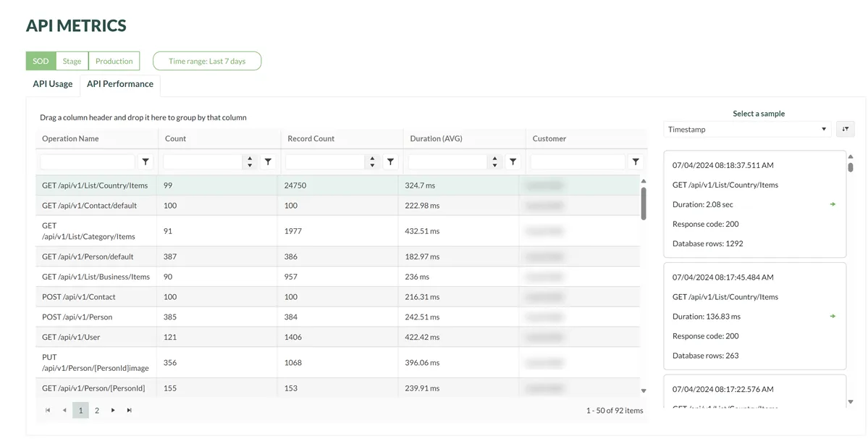Select the API Performance tab
Image resolution: width=868 pixels, height=439 pixels.
[x=120, y=84]
